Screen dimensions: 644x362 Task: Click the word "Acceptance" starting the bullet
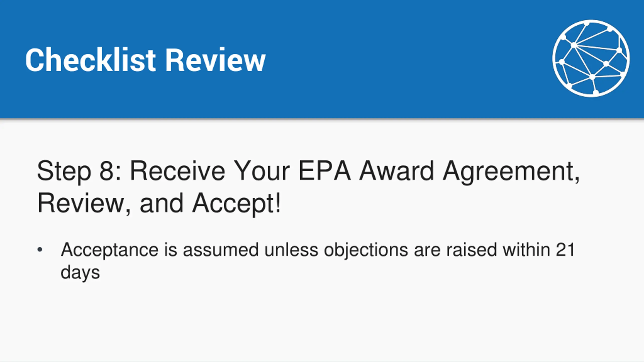click(x=110, y=250)
